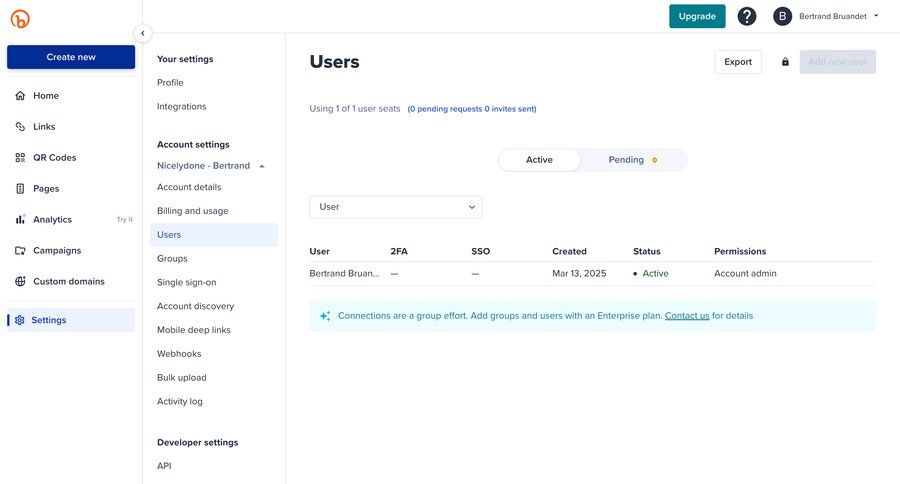Go to Bulk upload
The height and width of the screenshot is (484, 900).
coord(182,378)
